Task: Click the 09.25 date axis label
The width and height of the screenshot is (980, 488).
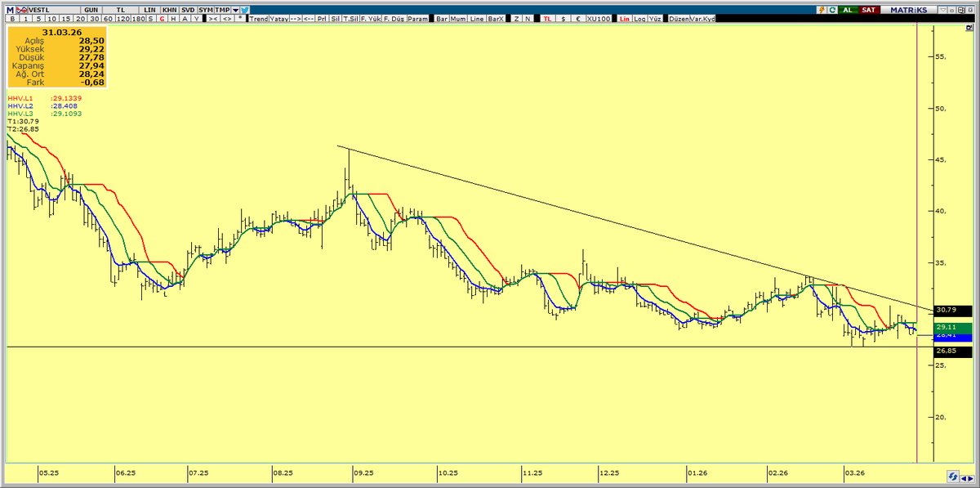Action: (363, 473)
